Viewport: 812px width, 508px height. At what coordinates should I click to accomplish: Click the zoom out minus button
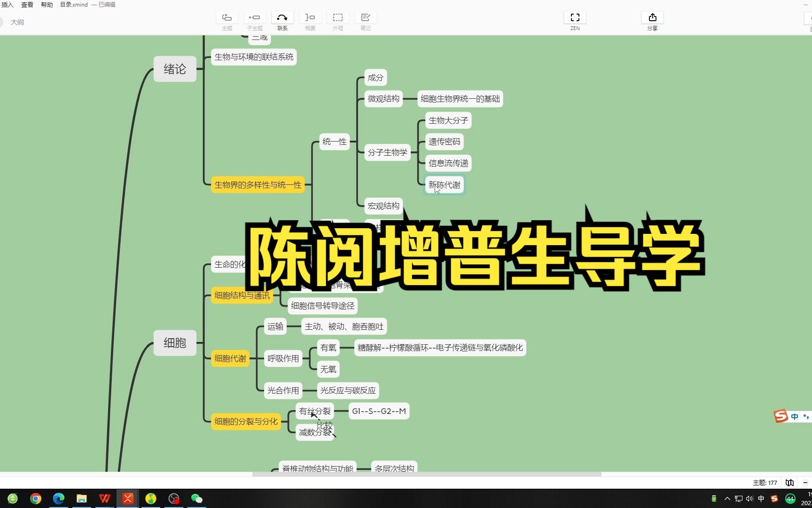pyautogui.click(x=805, y=483)
